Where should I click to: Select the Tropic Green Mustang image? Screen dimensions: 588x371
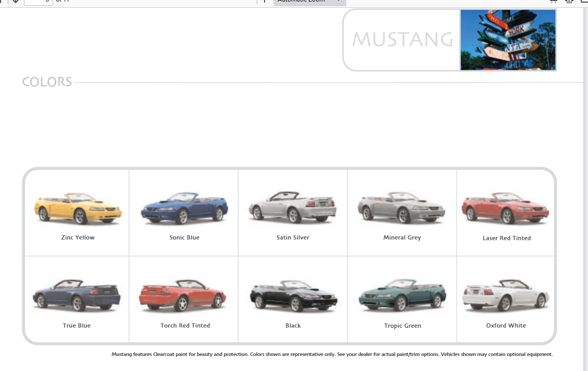(x=403, y=295)
